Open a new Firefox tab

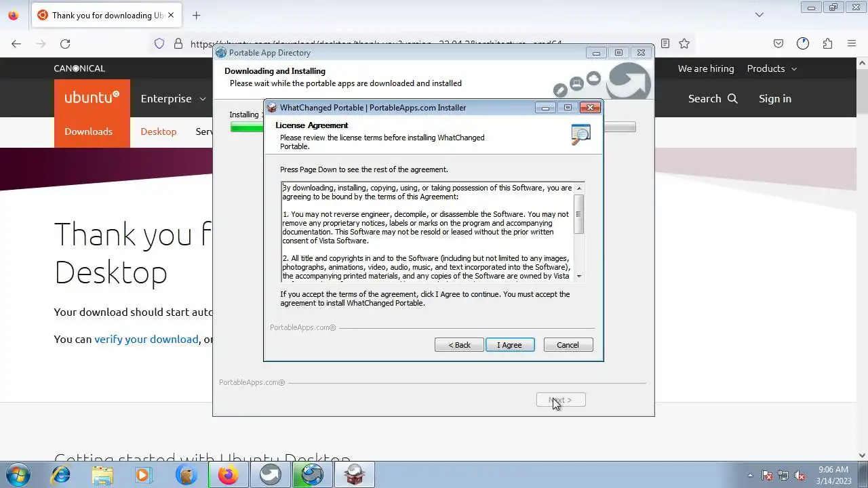(196, 15)
